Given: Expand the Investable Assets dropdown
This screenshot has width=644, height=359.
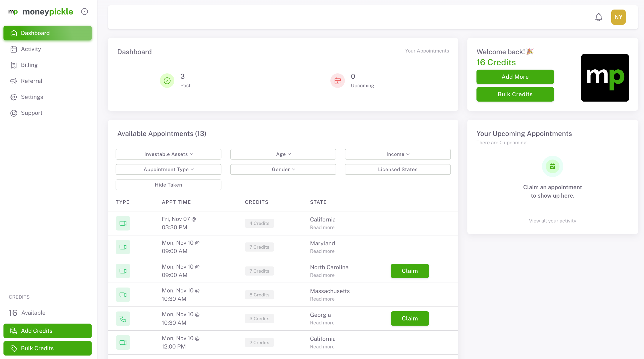Looking at the screenshot, I should 168,154.
